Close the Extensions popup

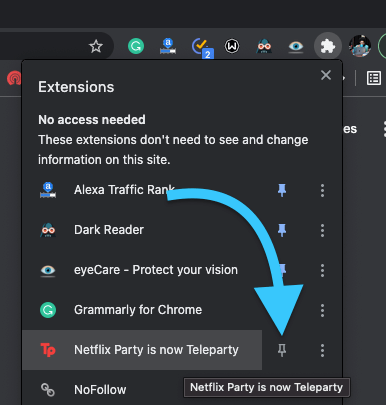326,75
